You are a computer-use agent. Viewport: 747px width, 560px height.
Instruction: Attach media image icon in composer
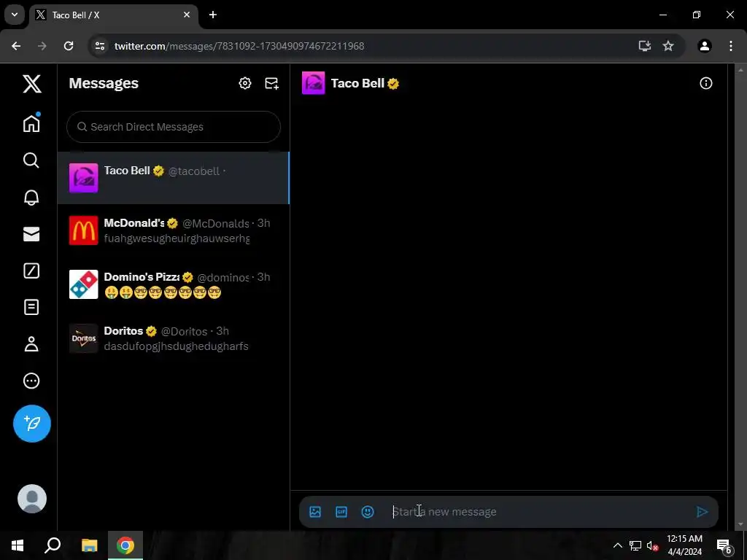pos(315,512)
